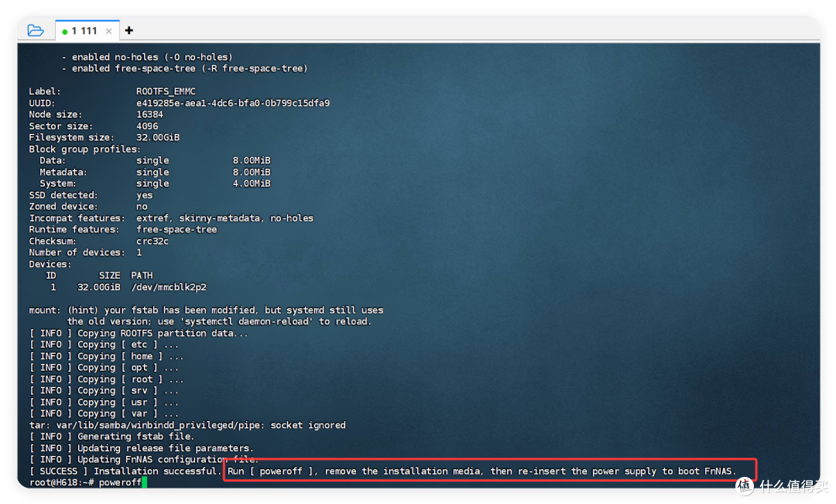Select the "Installation successful." message
Screen dimensions: 836x504
pos(157,471)
